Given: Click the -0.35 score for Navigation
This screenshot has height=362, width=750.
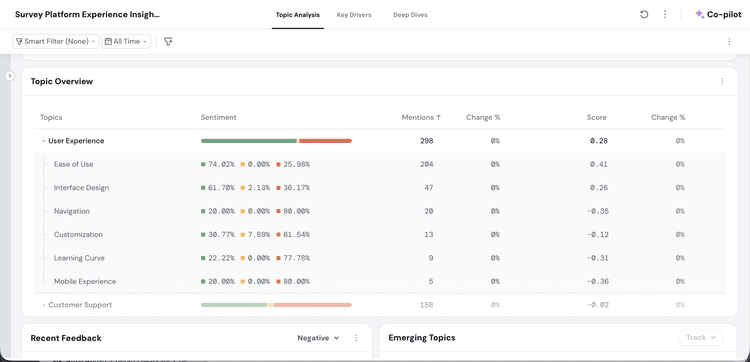Looking at the screenshot, I should (597, 211).
